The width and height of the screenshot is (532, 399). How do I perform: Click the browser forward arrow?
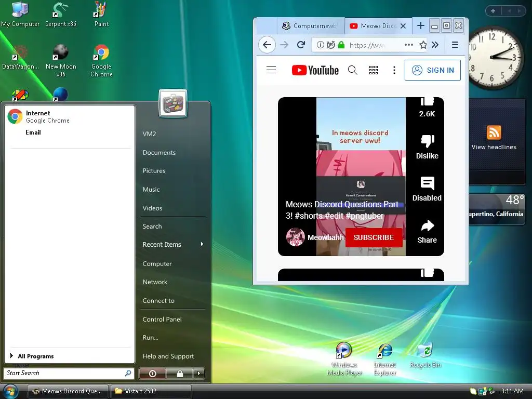(284, 45)
